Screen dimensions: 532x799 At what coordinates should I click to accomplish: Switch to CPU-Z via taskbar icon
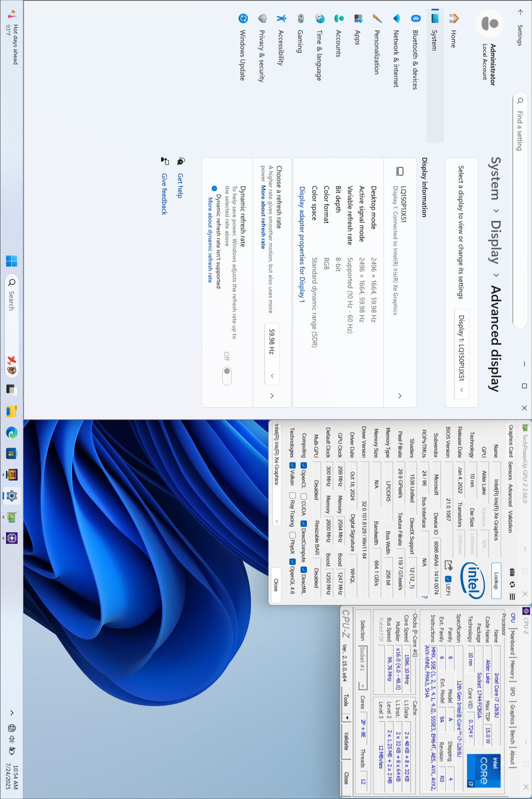11,538
